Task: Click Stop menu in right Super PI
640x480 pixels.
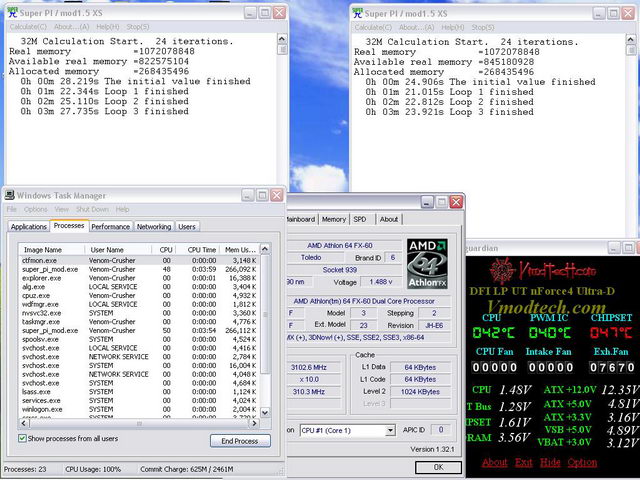Action: (483, 27)
